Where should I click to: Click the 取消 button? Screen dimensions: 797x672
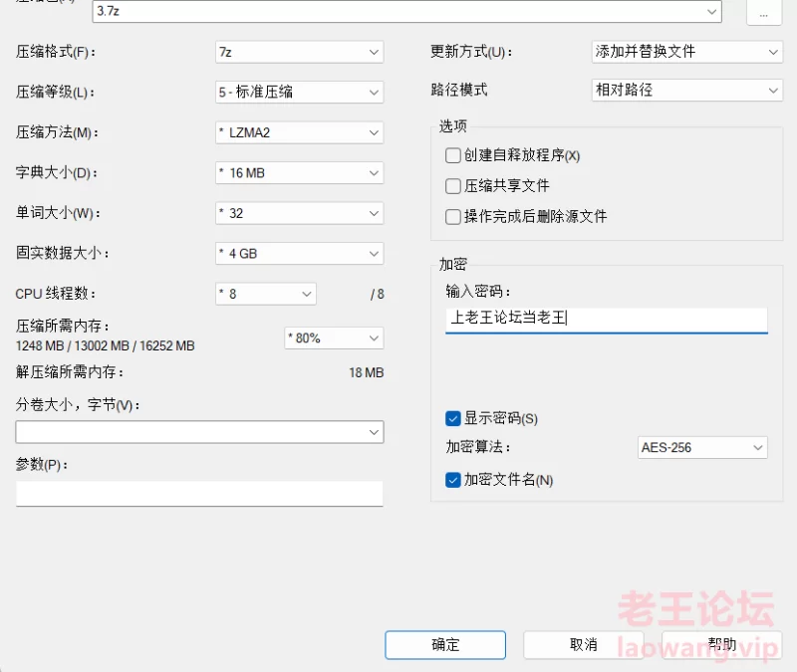click(584, 645)
